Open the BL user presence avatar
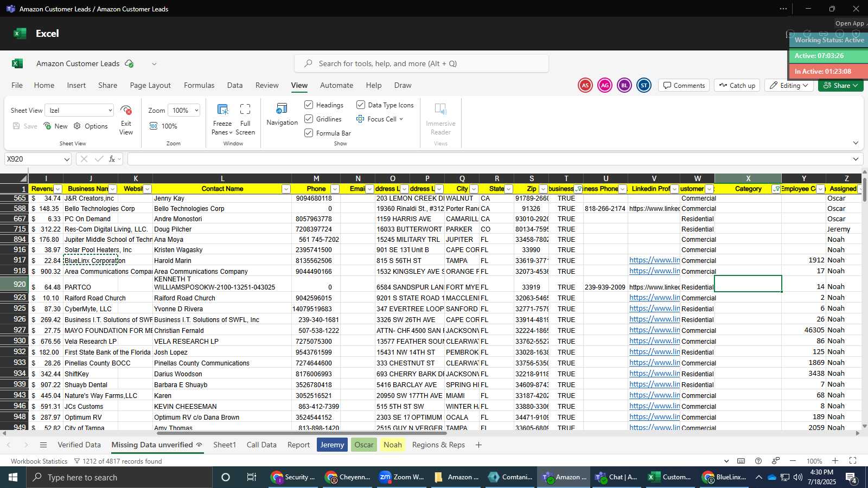 [624, 85]
